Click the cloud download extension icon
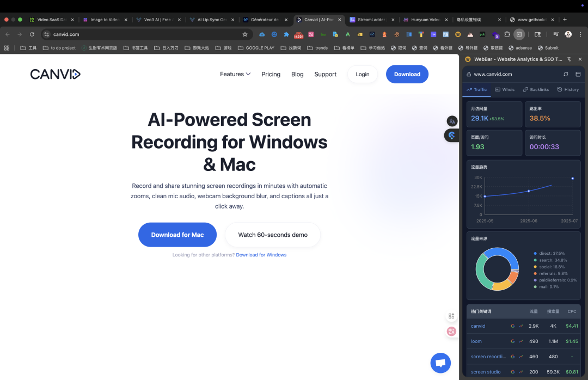 pos(262,34)
